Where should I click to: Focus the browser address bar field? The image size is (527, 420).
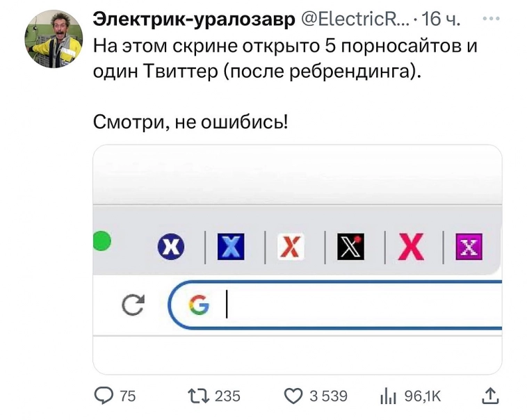(x=362, y=305)
